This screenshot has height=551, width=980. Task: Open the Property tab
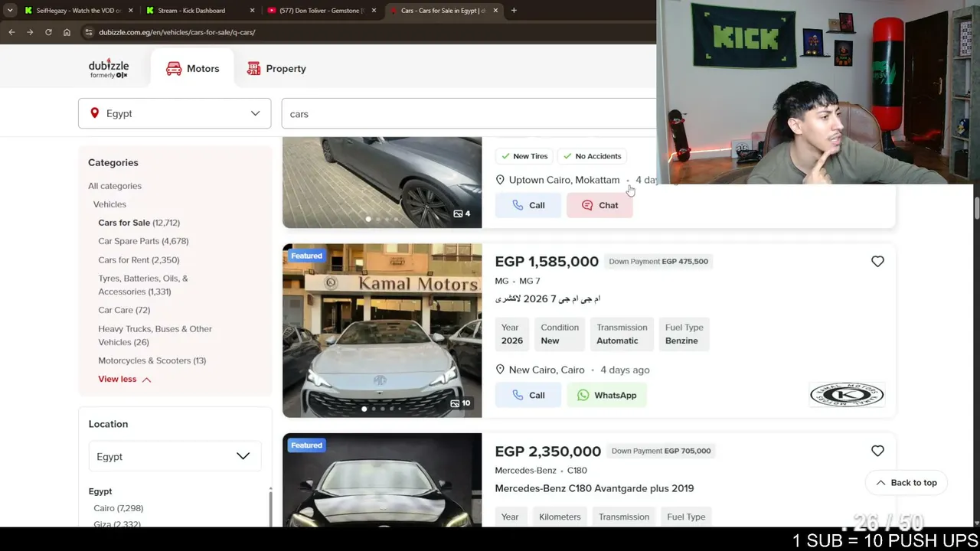point(276,69)
